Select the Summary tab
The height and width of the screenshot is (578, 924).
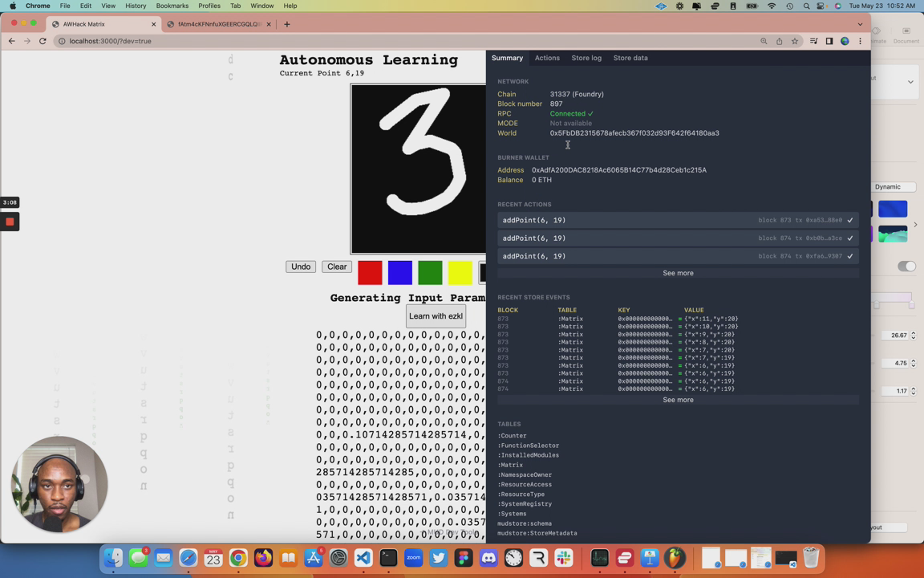[x=507, y=58]
